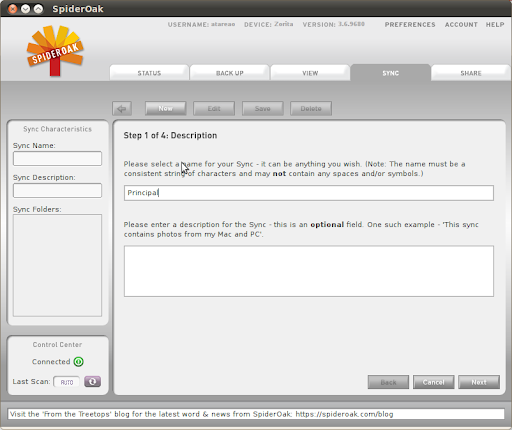Screen dimensions: 512x430
Task: Click the 'Sync Characteristics' panel title
Action: pos(57,129)
